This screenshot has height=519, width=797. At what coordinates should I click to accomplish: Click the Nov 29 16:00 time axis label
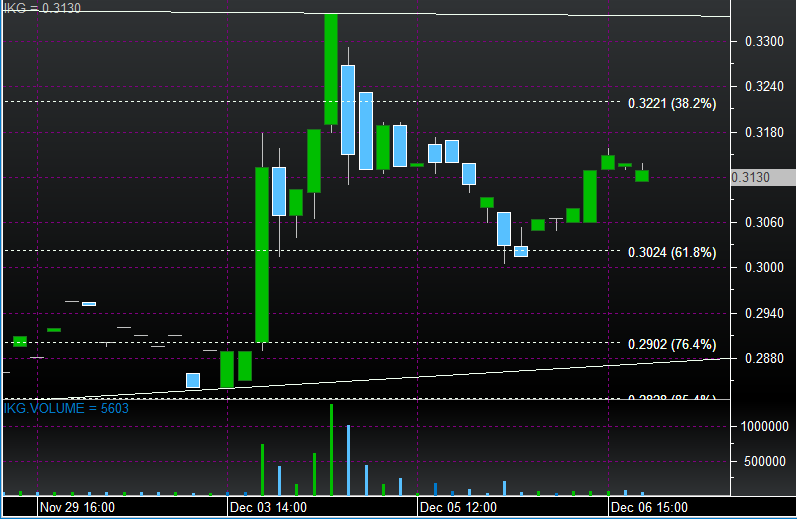pyautogui.click(x=78, y=508)
